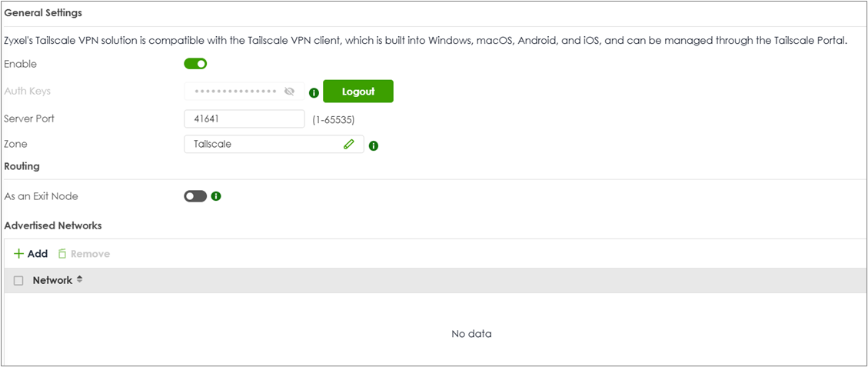Select the Remove button label

(x=90, y=254)
